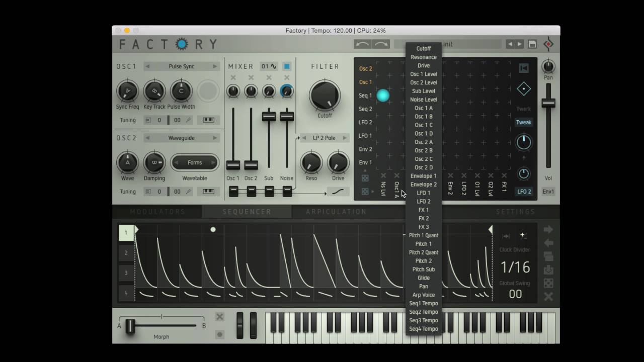Select sequencer lane 2 button
The width and height of the screenshot is (644, 362).
point(126,253)
